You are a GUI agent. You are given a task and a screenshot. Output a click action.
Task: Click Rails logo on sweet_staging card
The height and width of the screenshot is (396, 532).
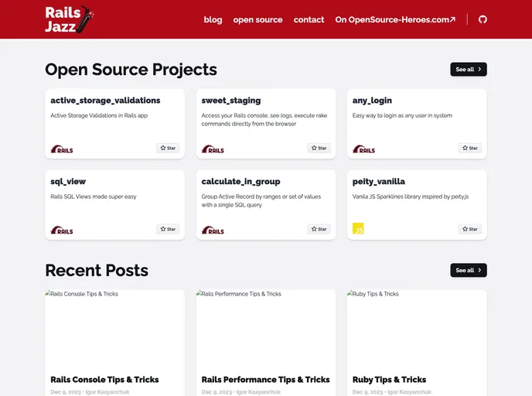coord(213,149)
